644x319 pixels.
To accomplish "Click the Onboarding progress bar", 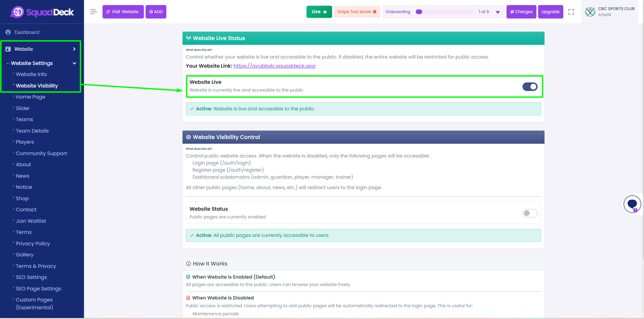I will [444, 12].
